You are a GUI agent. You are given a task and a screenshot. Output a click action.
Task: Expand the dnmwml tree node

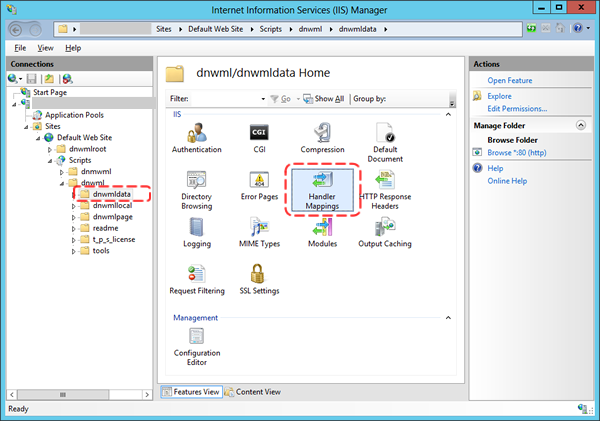pos(62,172)
